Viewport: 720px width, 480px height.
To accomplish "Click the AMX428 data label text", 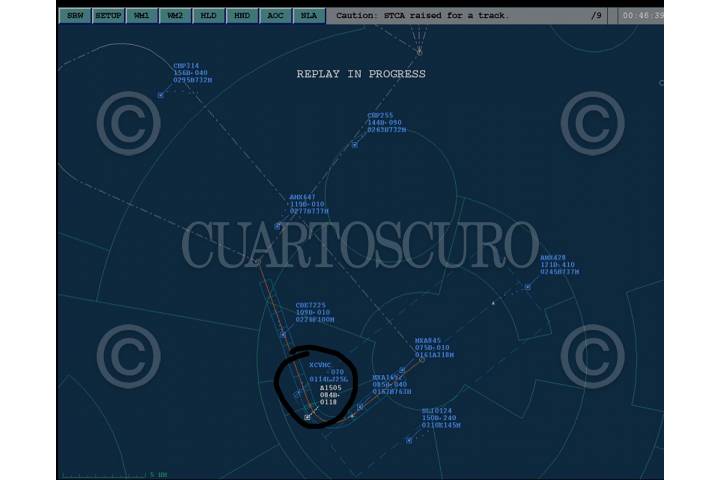I will [x=558, y=264].
